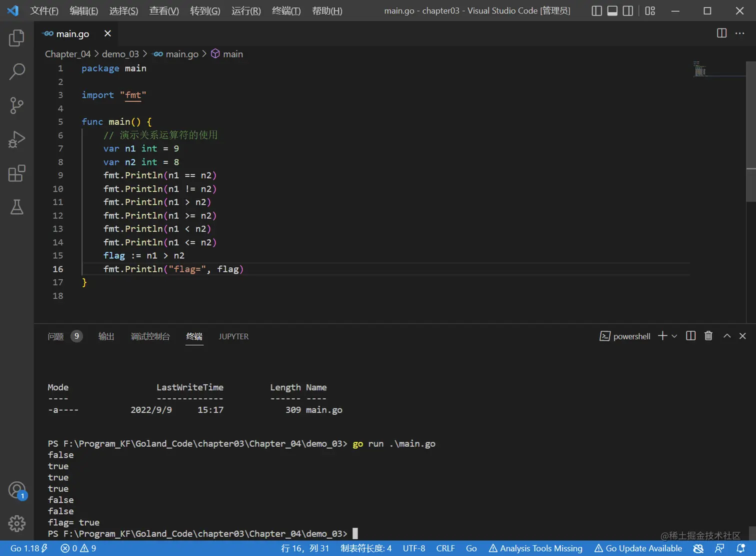Select the Go language mode indicator

pyautogui.click(x=471, y=548)
